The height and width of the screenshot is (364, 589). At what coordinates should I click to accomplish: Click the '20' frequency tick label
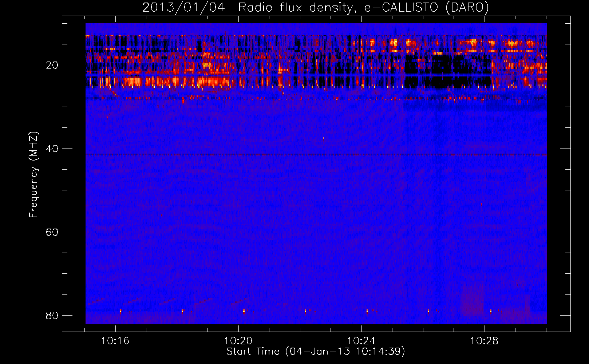pyautogui.click(x=52, y=65)
